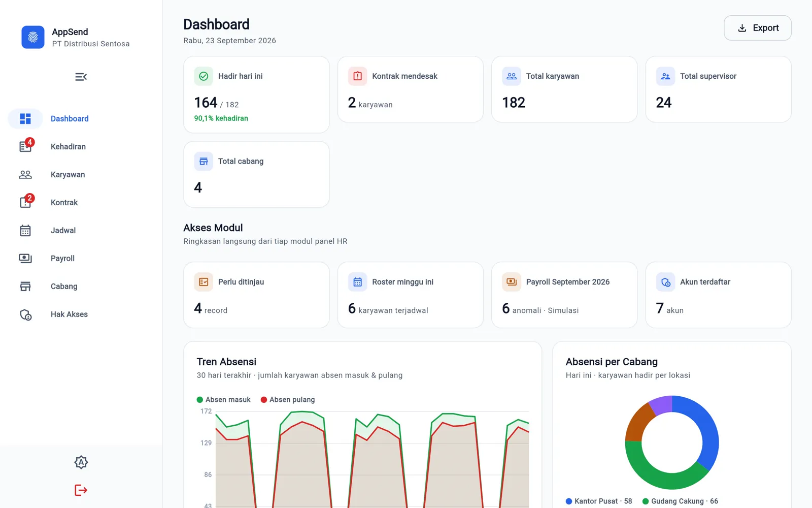
Task: Click store icon on Total cabang card
Action: click(204, 162)
